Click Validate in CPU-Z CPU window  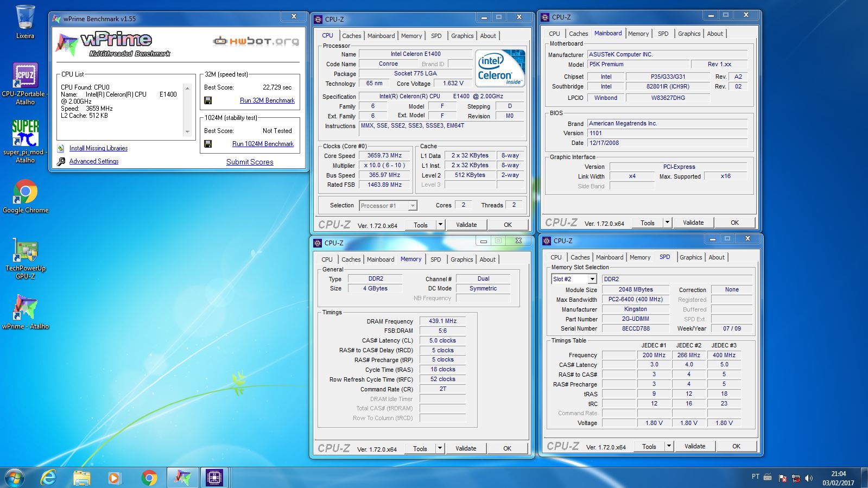coord(466,225)
